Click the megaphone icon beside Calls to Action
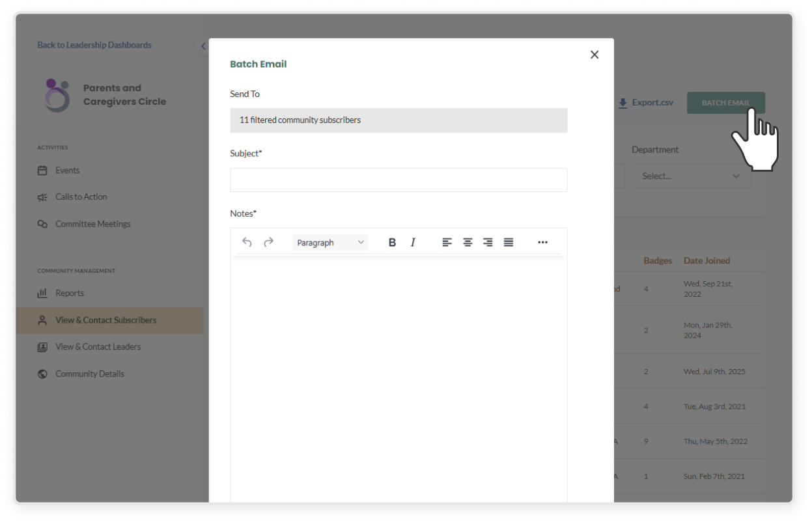Image resolution: width=812 pixels, height=524 pixels. pos(42,197)
